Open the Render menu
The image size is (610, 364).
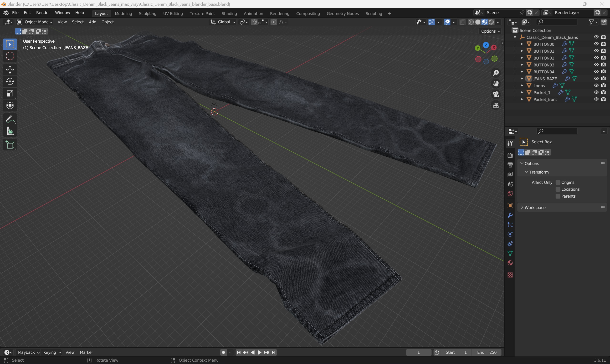click(x=43, y=13)
